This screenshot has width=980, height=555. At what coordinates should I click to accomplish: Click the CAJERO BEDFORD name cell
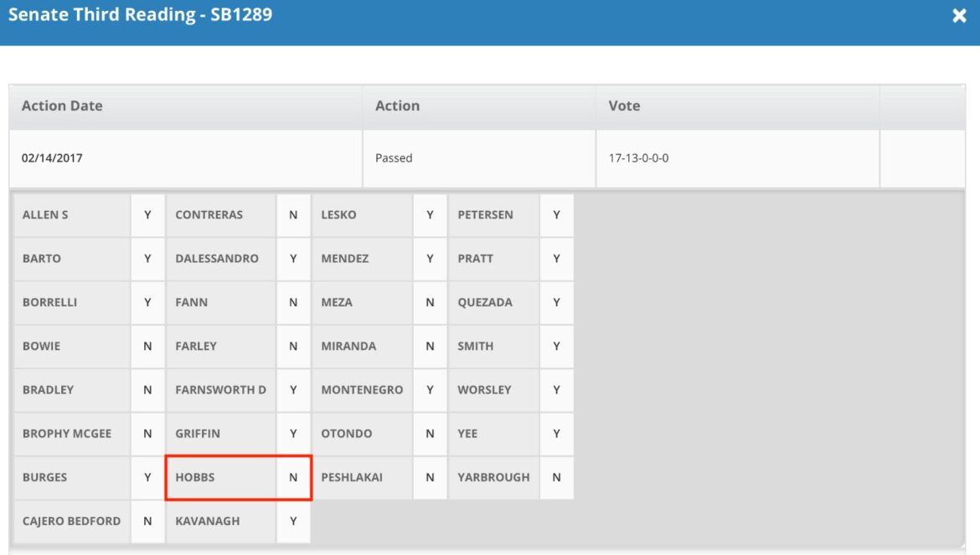pos(72,522)
